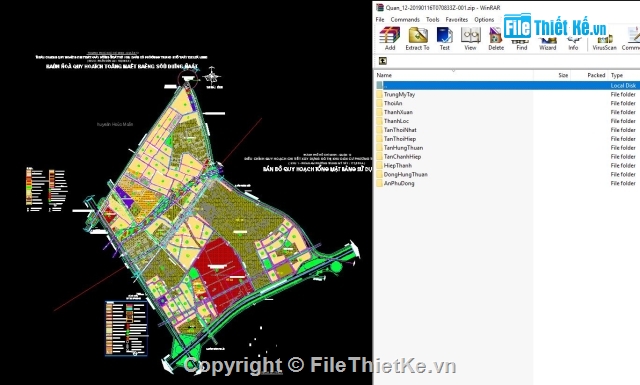Image resolution: width=640 pixels, height=385 pixels.
Task: Click the Add archive toolbar icon
Action: point(390,38)
